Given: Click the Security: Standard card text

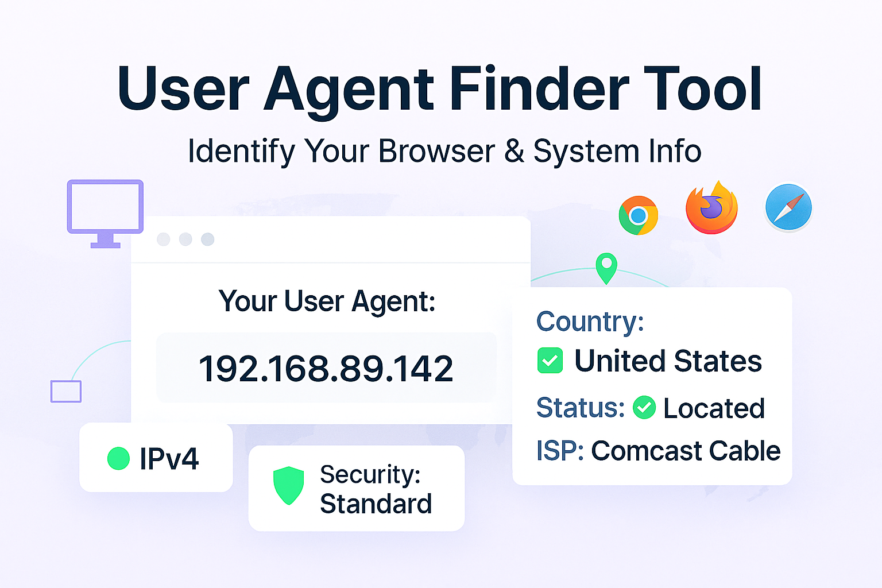Looking at the screenshot, I should (x=376, y=489).
